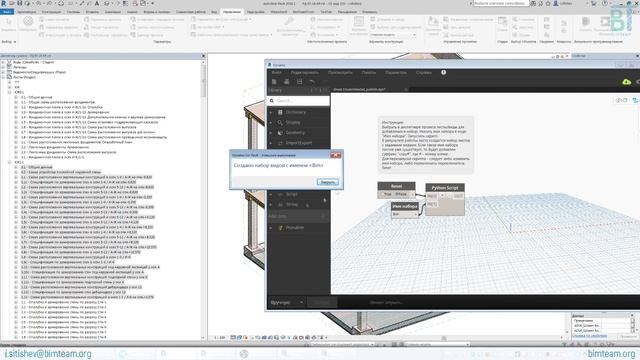Screen dimensions: 640x360
Task: Switch to Вид ribbon tab
Action: (214, 12)
